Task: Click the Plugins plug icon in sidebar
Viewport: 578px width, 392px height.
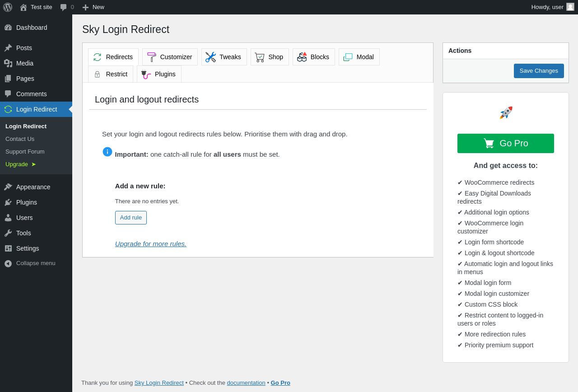Action: tap(8, 202)
